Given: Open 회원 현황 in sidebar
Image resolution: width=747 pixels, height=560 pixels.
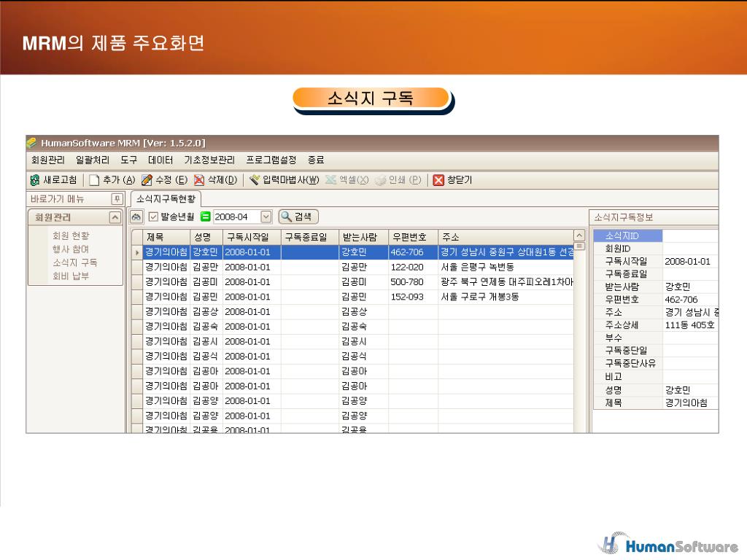Looking at the screenshot, I should click(x=71, y=236).
